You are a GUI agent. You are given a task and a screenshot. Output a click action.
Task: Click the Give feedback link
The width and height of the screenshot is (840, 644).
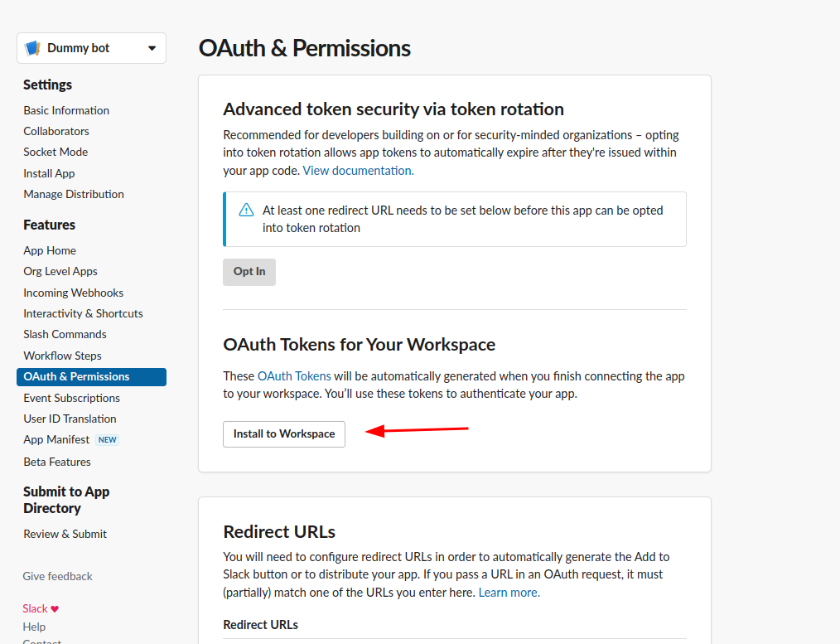pos(57,576)
